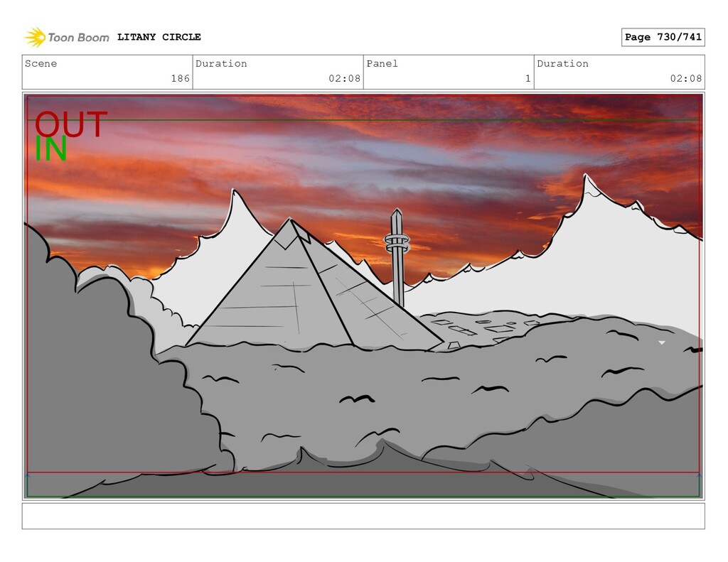Select the scene number 186
Viewport: 728px width, 562px height.
[x=180, y=78]
